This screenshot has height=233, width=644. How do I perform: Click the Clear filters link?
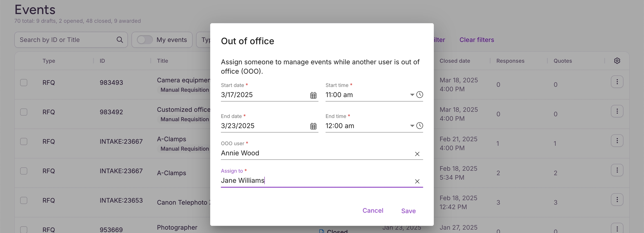(x=477, y=40)
